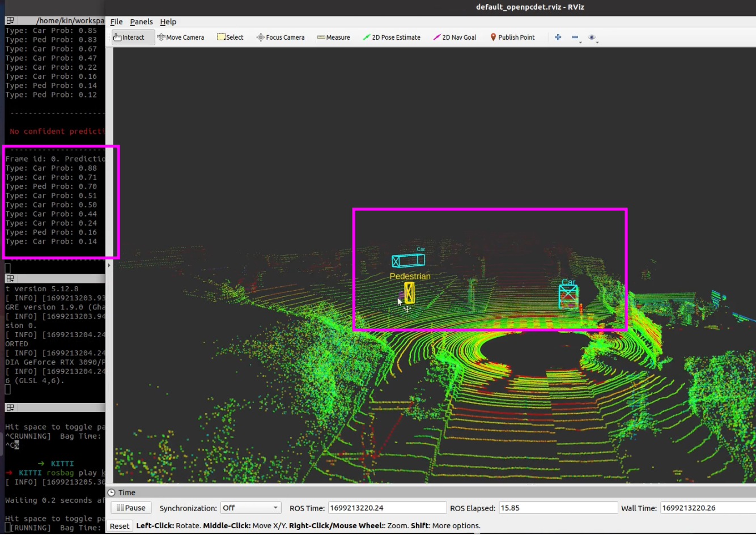Viewport: 756px width, 535px height.
Task: Click terminal line 'Type: Car Prob: 0.44'
Action: 51,214
